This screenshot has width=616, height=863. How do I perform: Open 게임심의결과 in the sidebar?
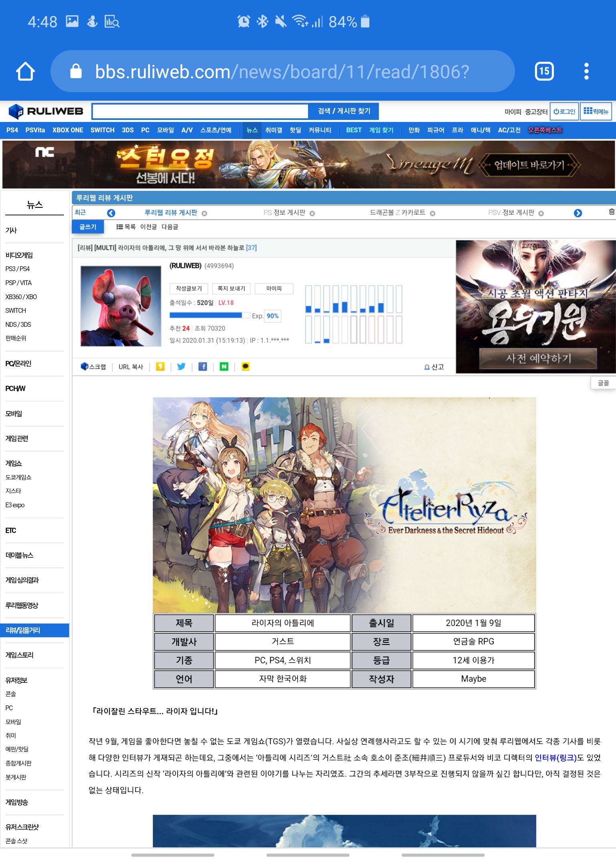22,580
